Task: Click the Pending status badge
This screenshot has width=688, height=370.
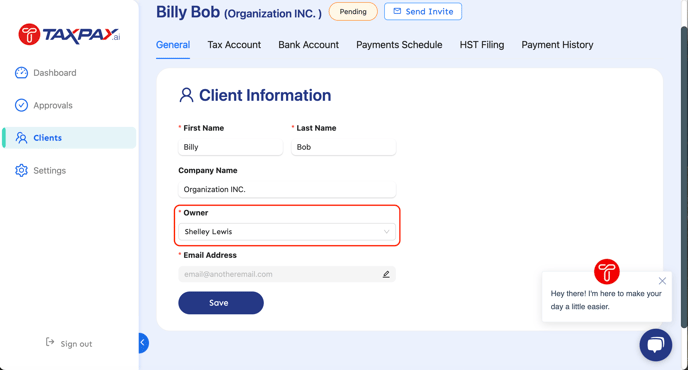Action: point(353,11)
